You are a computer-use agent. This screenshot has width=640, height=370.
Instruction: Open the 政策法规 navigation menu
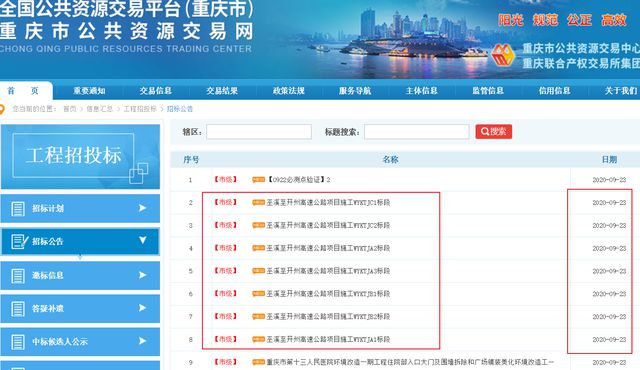pos(289,91)
